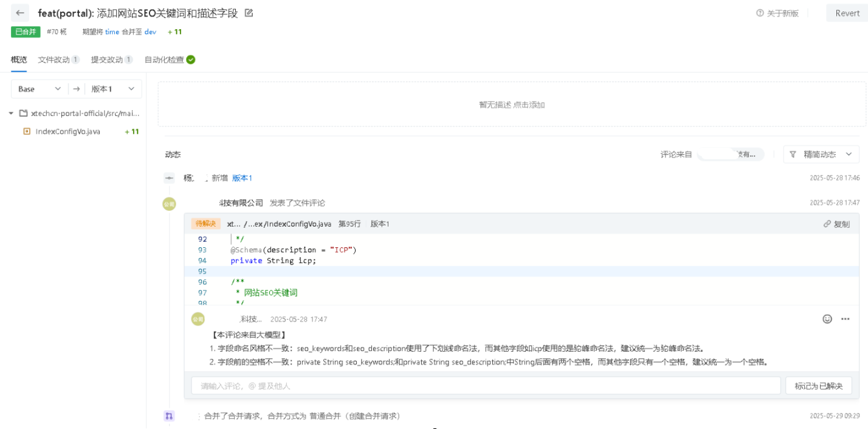Click the Revert button
The width and height of the screenshot is (868, 429).
point(847,13)
